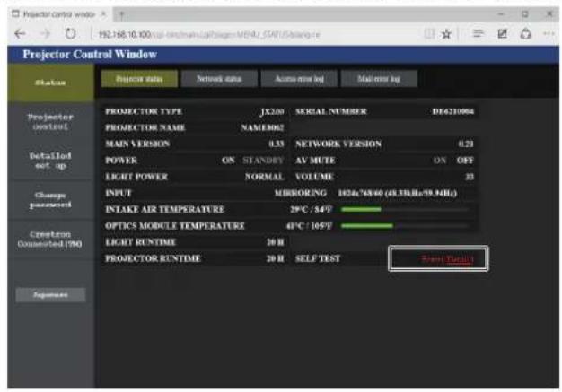Click the Projector Control Window title
Viewport: 562px width, 392px height.
point(90,54)
